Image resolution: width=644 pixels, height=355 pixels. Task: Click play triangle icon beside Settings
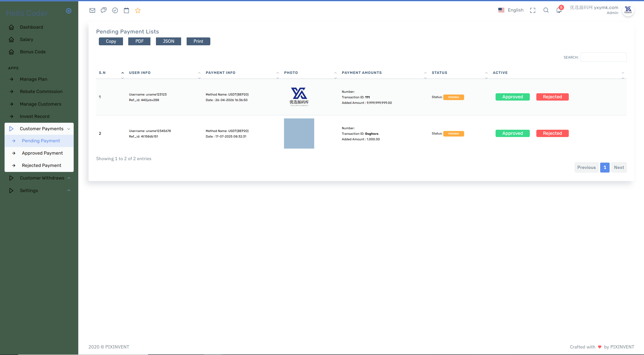[11, 191]
